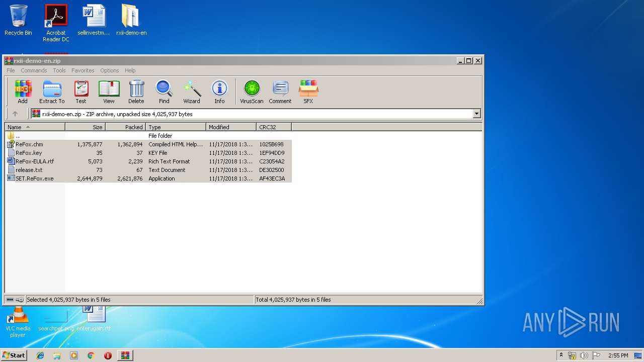Open Windows Explorer from taskbar

pos(57,355)
